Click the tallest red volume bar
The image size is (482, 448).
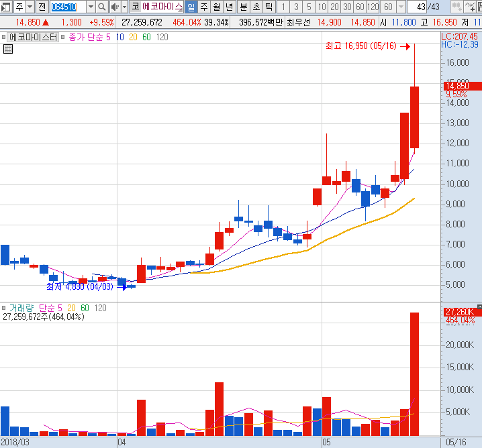[x=414, y=374]
